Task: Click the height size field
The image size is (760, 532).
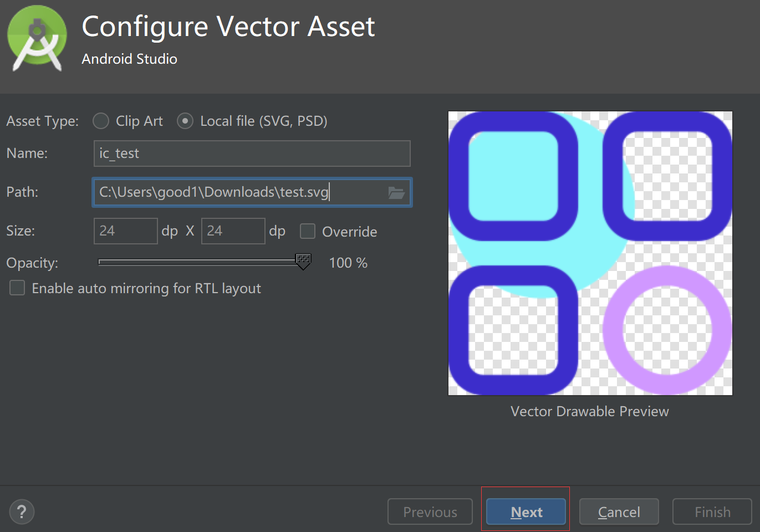Action: pos(233,231)
